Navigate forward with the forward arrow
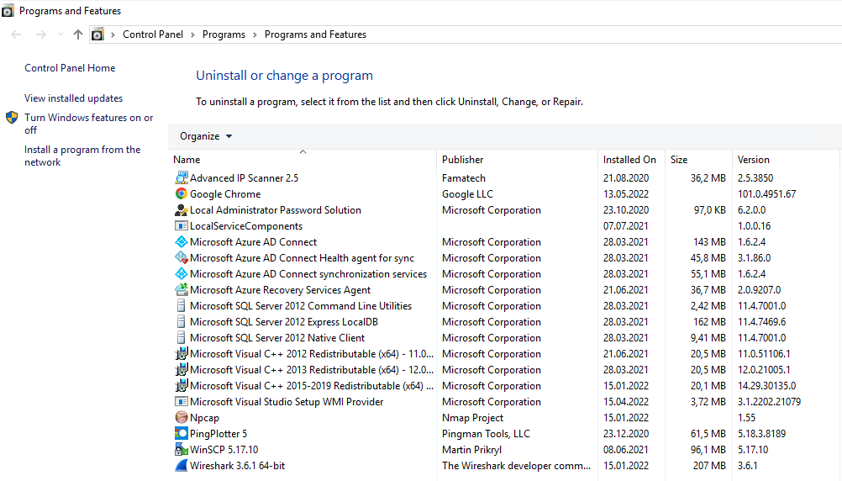The image size is (842, 481). click(x=41, y=34)
